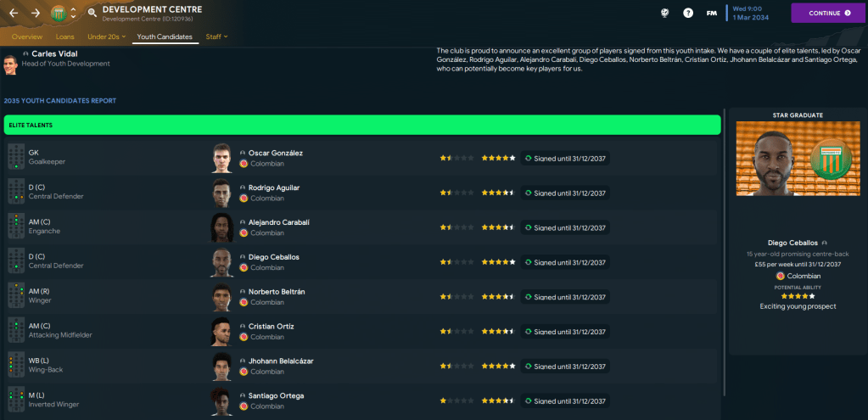Open the help question mark icon
The height and width of the screenshot is (420, 868).
click(688, 14)
